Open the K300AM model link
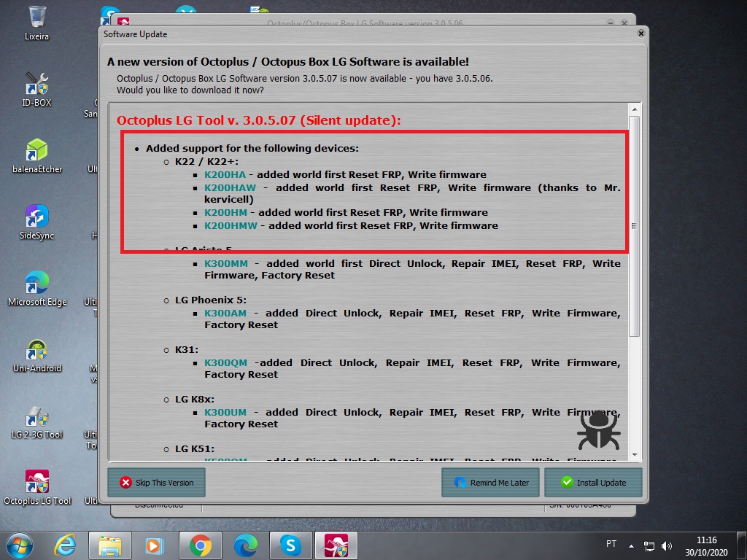Viewport: 747px width, 560px height. tap(225, 314)
